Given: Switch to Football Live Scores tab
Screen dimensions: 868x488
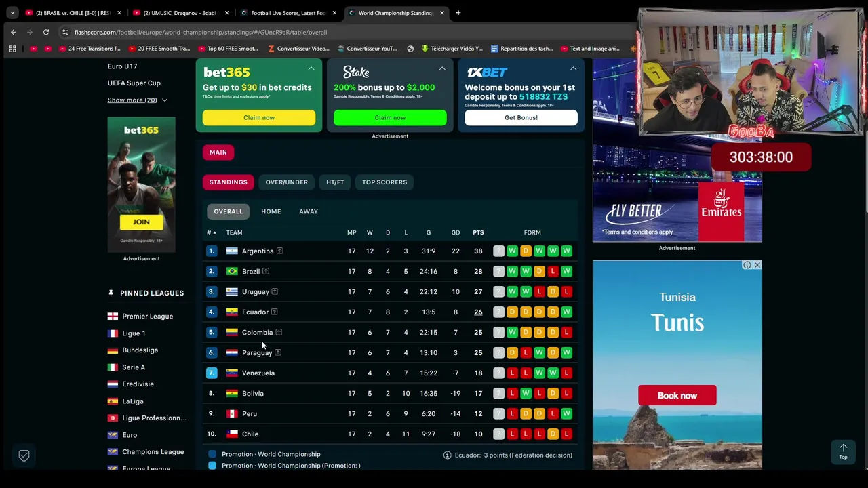Looking at the screenshot, I should pyautogui.click(x=289, y=13).
